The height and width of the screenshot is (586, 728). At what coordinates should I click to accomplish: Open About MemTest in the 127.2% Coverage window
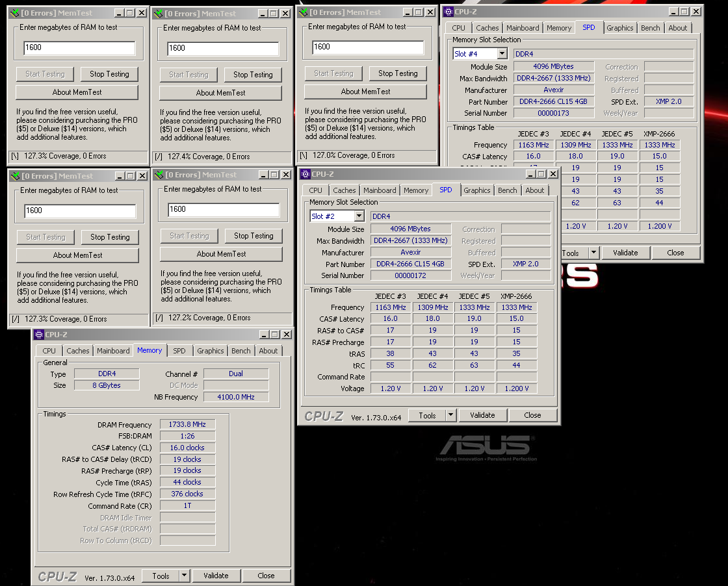point(221,254)
